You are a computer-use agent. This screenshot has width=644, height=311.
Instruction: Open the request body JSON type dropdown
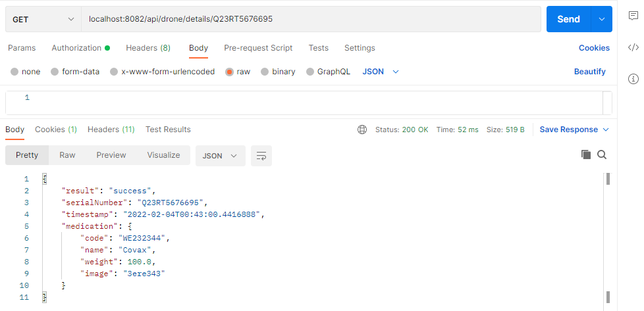[x=381, y=72]
